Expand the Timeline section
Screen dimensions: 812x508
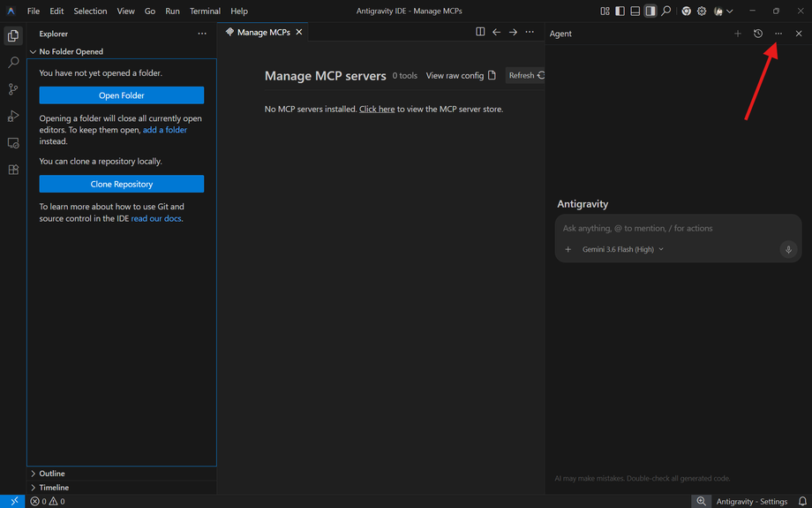click(122, 488)
